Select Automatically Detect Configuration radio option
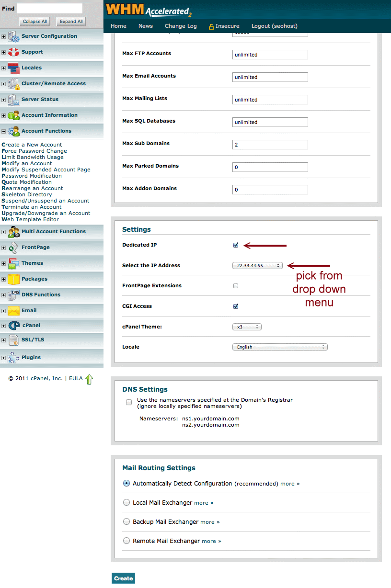This screenshot has height=588, width=391. pos(126,484)
